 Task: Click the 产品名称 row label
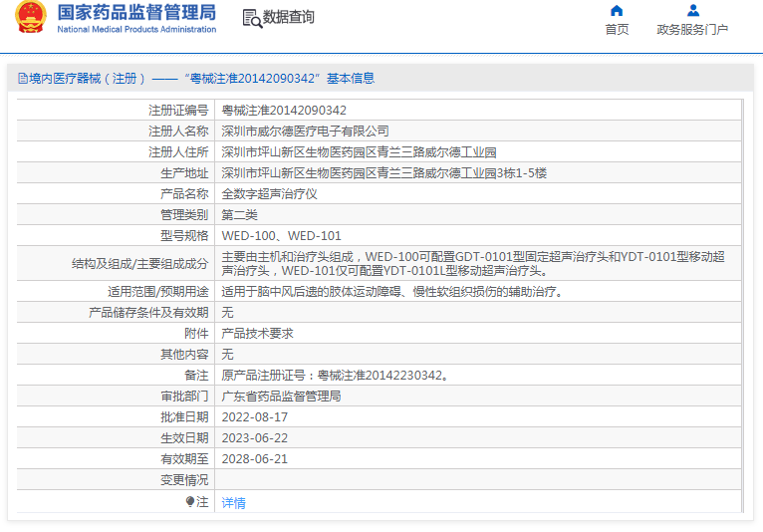tap(184, 194)
